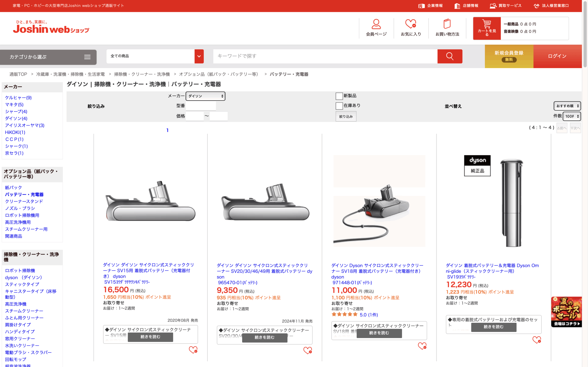This screenshot has height=367, width=588.
Task: Click the red search magnifier button
Action: (x=449, y=56)
